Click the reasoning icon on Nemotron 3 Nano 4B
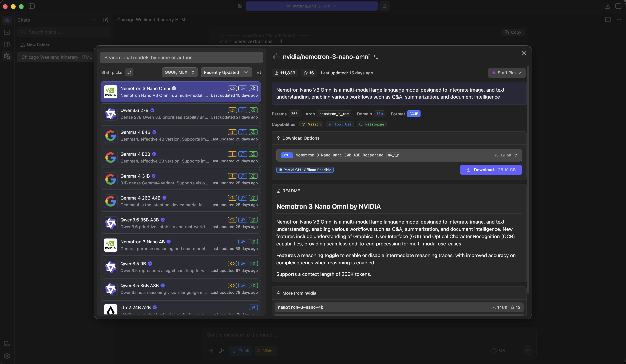The height and width of the screenshot is (364, 626). coord(253,242)
